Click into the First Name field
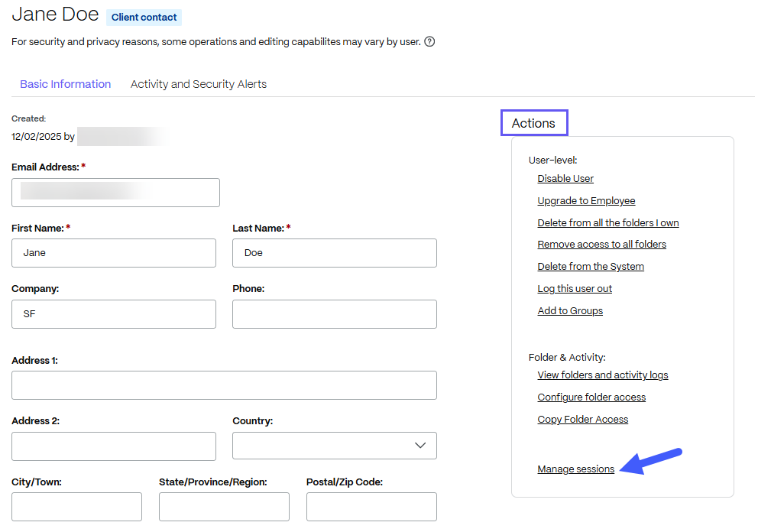 [x=114, y=253]
